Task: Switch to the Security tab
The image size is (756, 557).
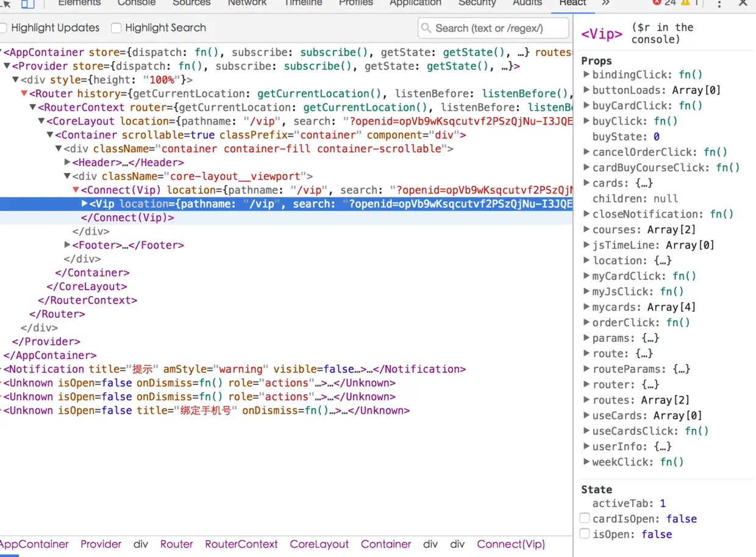Action: pos(477,3)
